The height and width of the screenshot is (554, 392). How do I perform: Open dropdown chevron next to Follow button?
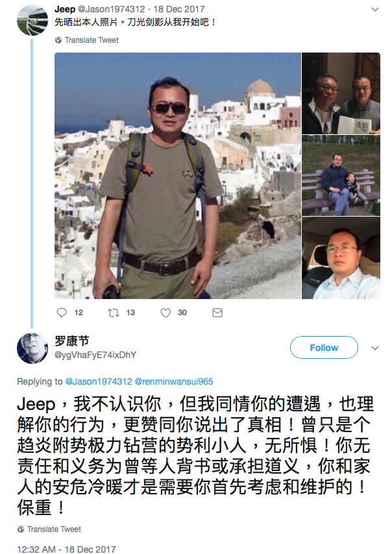pyautogui.click(x=375, y=348)
